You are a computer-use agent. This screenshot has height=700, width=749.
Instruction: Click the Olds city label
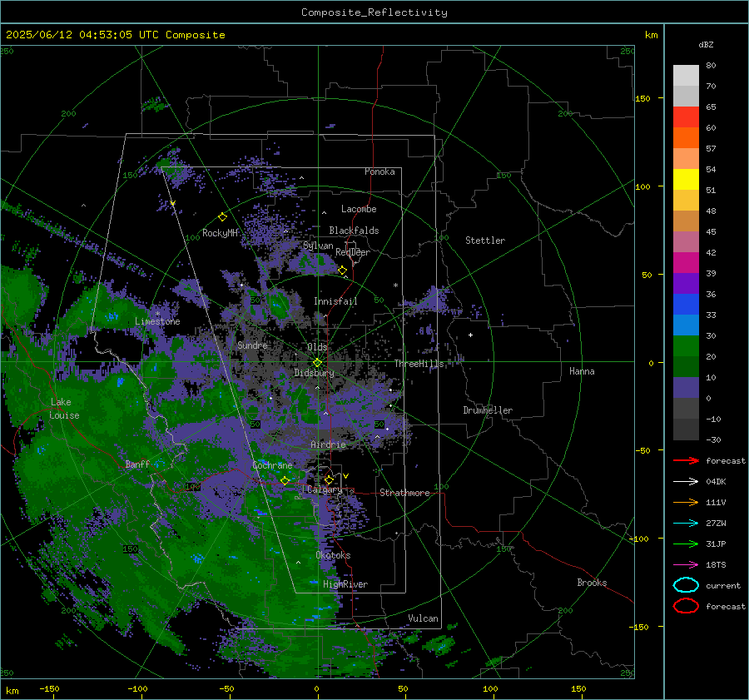pos(317,347)
